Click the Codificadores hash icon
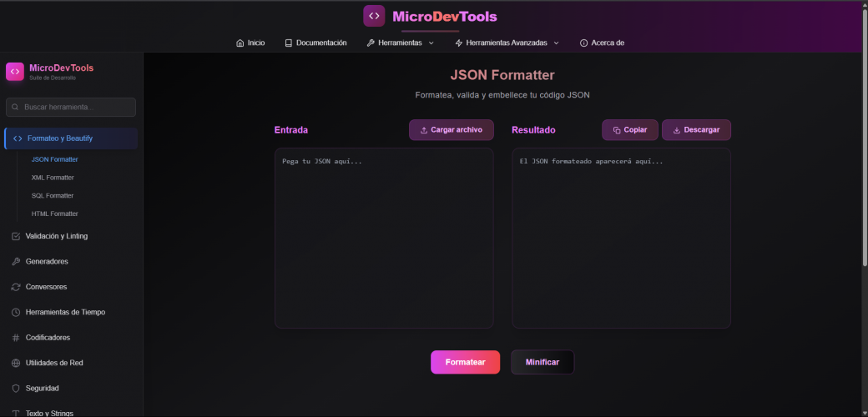868x417 pixels. tap(16, 338)
